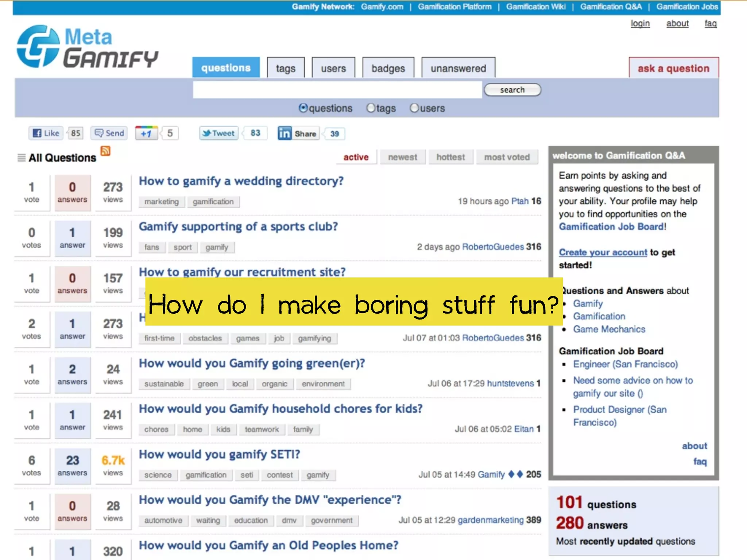Open the users tab
The image size is (747, 560).
[333, 68]
